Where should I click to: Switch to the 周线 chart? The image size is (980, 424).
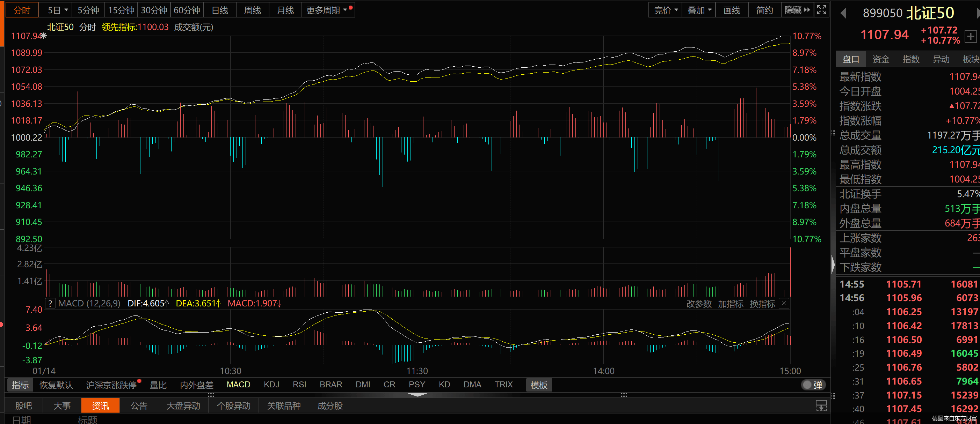(253, 10)
